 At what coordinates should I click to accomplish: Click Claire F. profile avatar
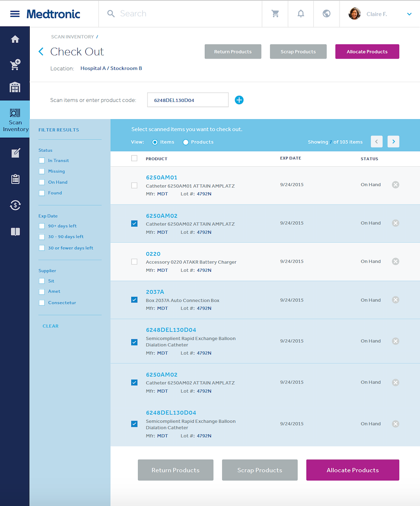(354, 14)
